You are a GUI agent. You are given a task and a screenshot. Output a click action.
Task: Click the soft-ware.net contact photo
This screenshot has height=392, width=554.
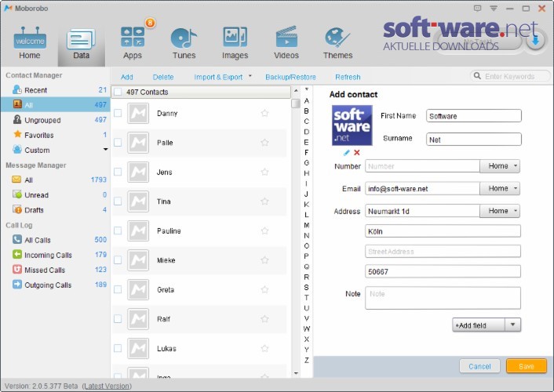coord(352,125)
